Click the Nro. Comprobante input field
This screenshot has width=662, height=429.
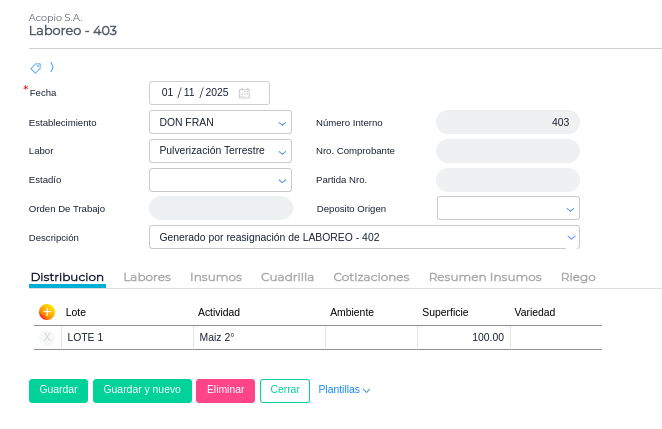(507, 151)
